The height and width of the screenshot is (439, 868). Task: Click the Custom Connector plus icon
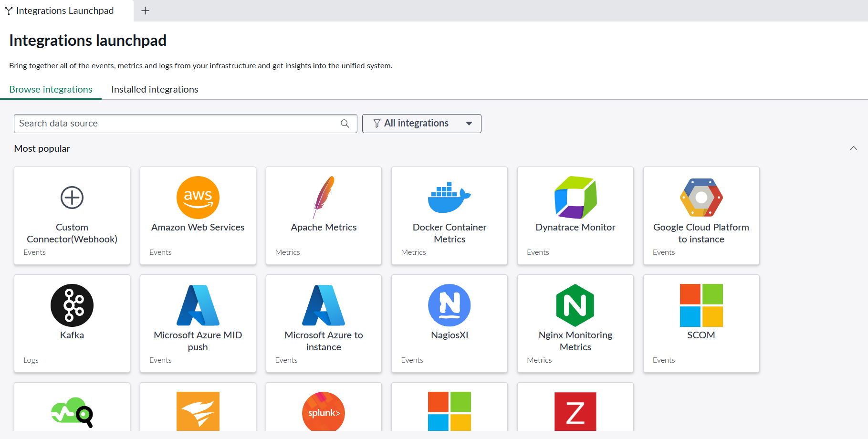point(72,198)
